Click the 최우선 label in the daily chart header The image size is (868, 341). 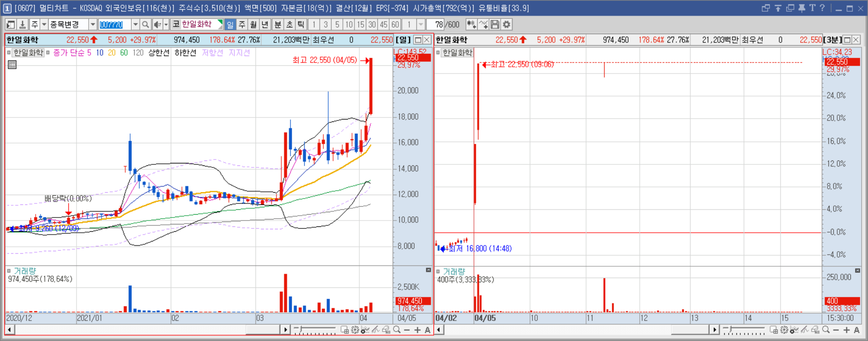click(323, 40)
